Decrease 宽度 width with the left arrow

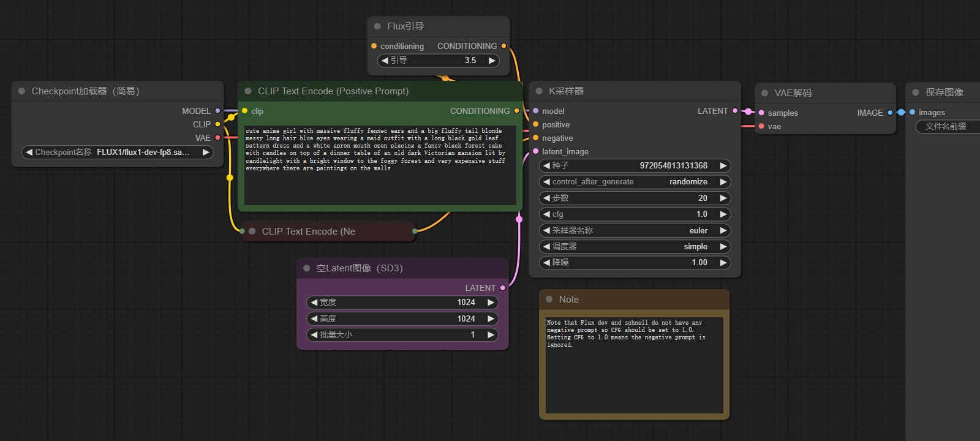coord(314,302)
